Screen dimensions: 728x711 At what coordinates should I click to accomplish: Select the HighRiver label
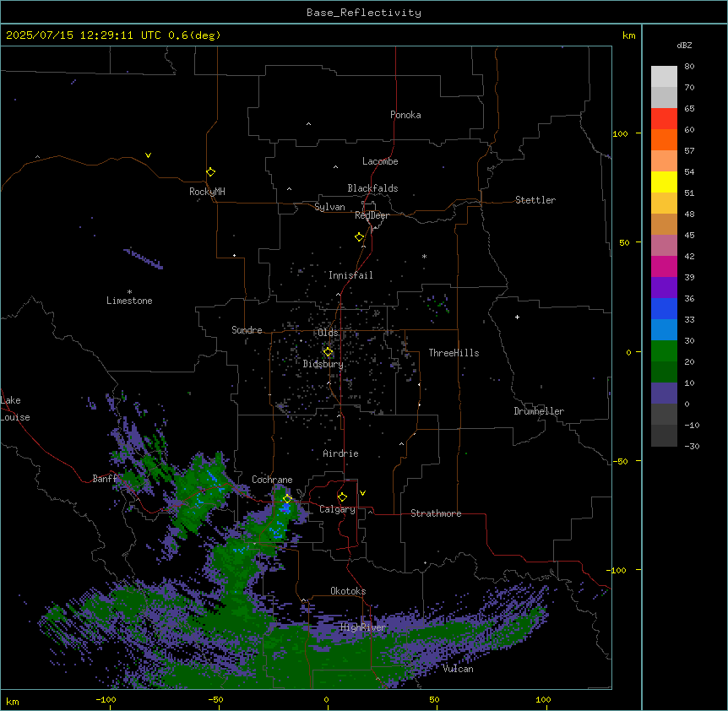(363, 627)
